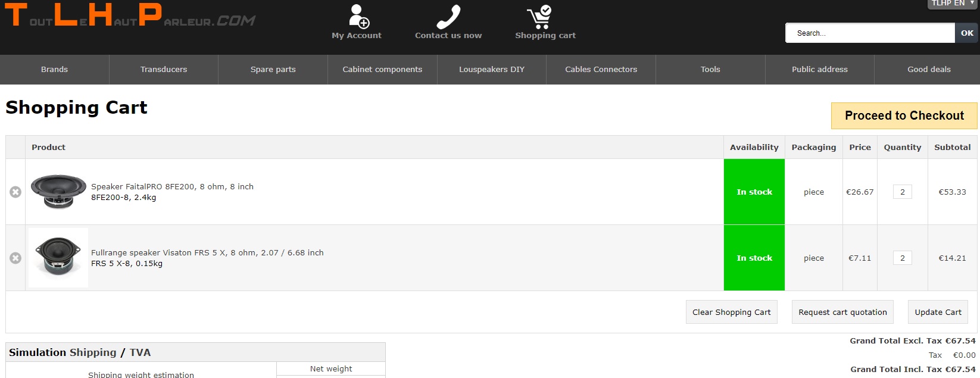Image resolution: width=980 pixels, height=378 pixels.
Task: Open the Transducers menu
Action: 164,70
